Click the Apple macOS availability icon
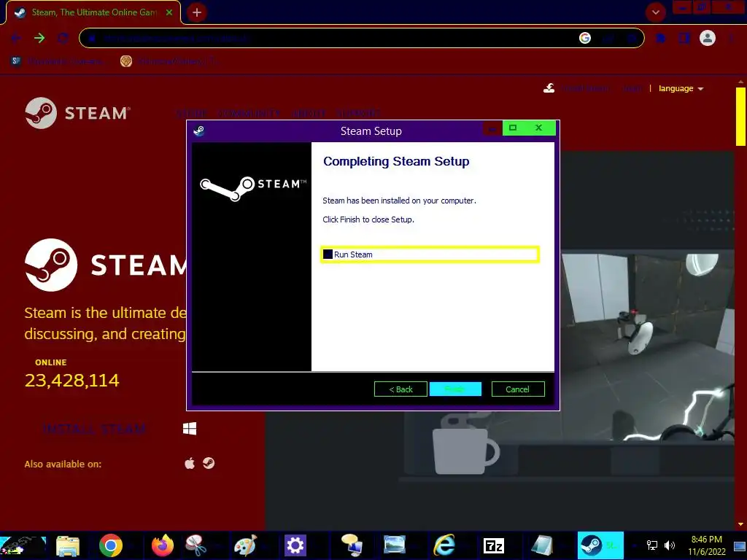 click(x=190, y=463)
